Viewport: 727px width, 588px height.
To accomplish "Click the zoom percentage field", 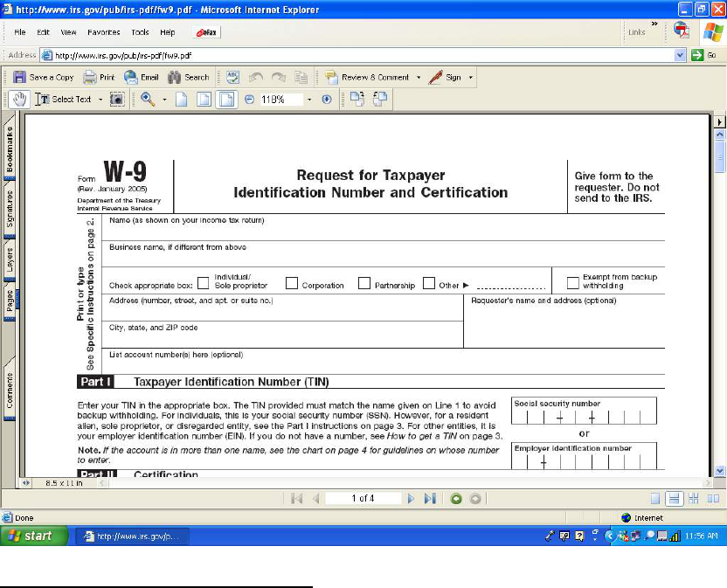I will click(281, 100).
